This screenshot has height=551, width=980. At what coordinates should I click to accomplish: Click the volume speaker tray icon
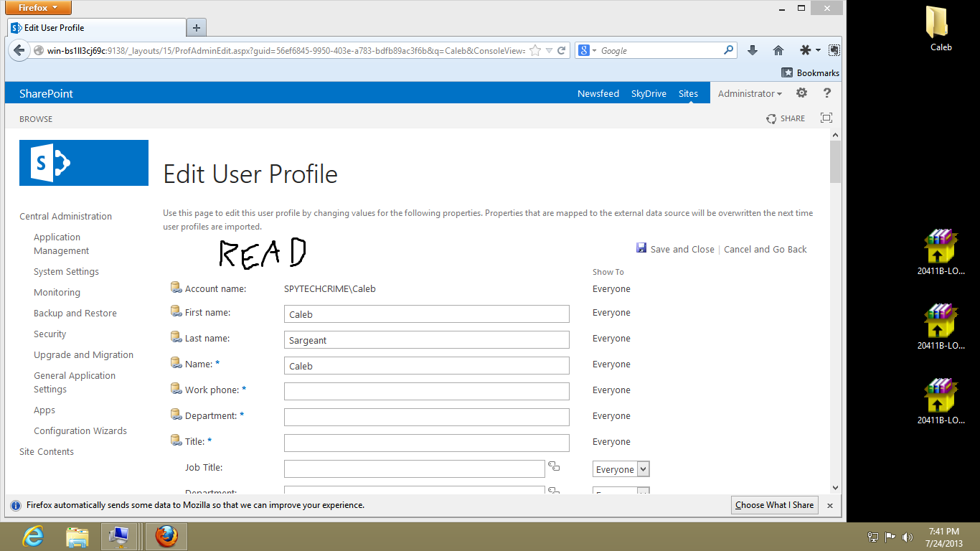pos(908,537)
